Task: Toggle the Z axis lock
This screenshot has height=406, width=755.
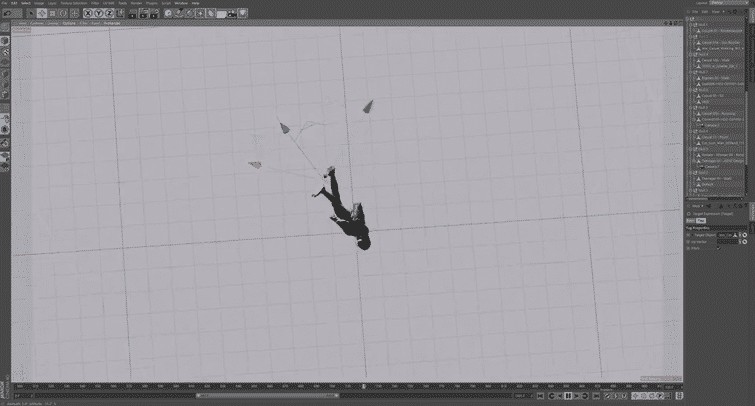Action: coord(109,13)
